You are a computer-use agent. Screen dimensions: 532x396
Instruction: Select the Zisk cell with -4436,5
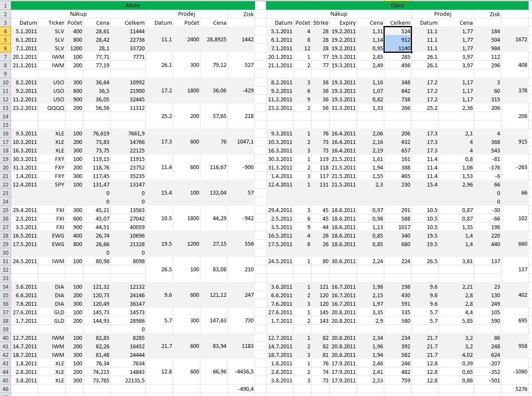241,372
